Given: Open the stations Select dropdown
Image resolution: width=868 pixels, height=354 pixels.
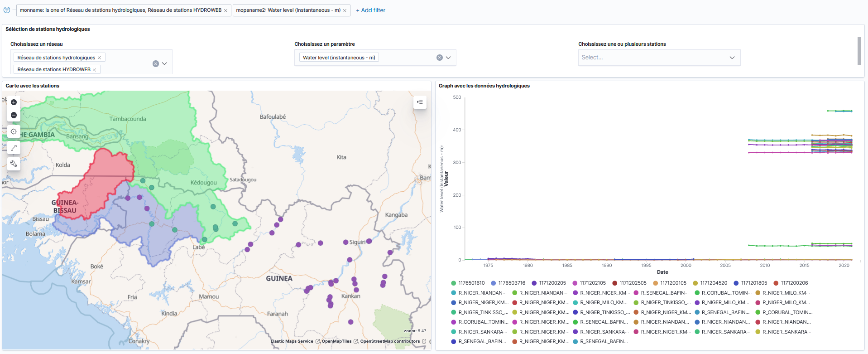Looking at the screenshot, I should coord(732,58).
